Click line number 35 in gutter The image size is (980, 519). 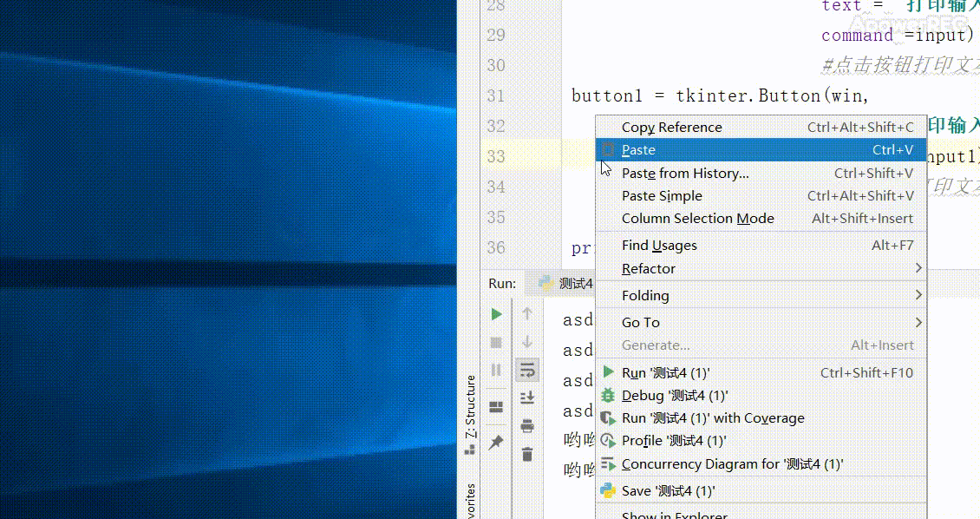point(495,217)
